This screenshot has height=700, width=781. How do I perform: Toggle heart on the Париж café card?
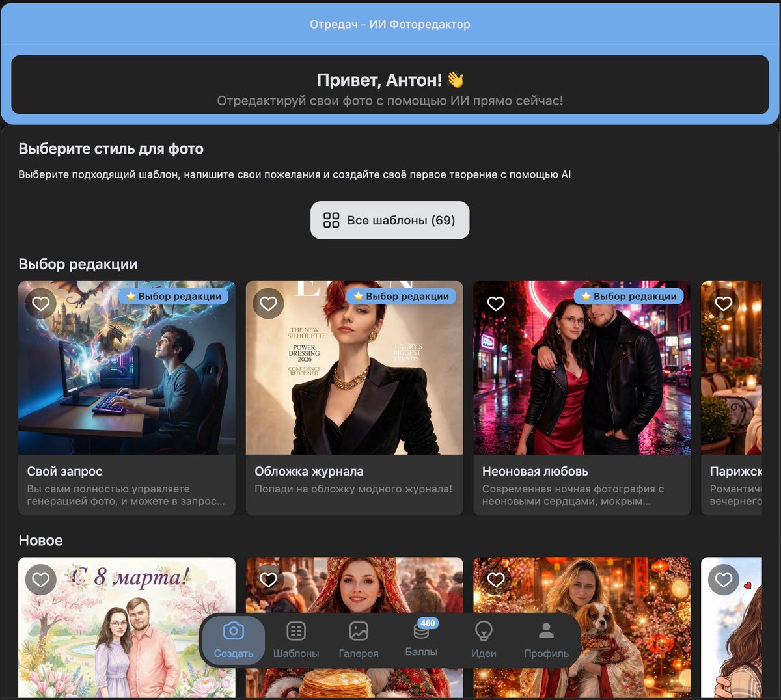click(x=724, y=303)
